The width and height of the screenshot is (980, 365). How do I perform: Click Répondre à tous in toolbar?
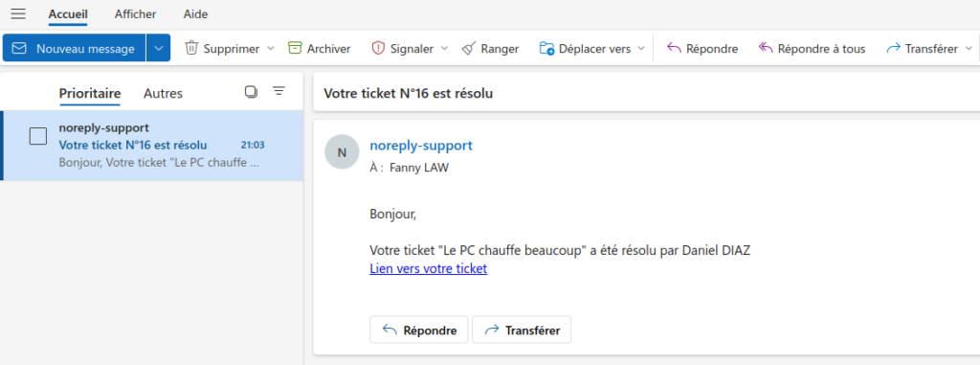click(812, 48)
